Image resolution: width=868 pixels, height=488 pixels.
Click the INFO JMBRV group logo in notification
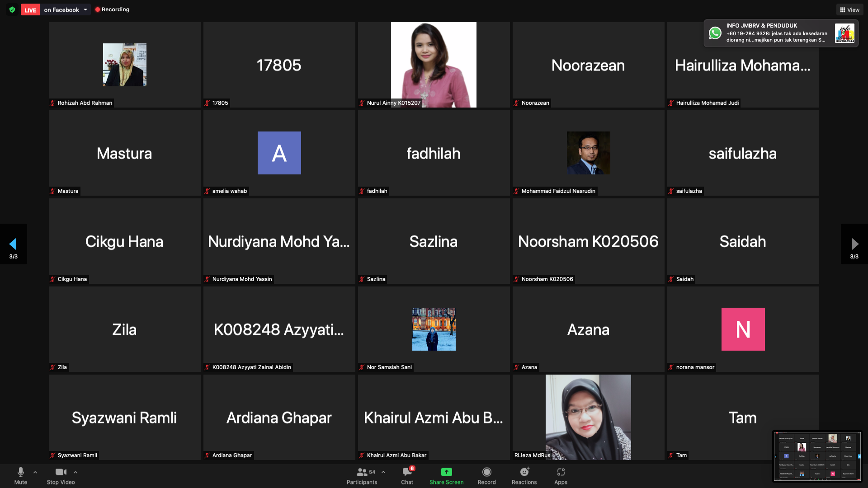[x=844, y=33]
